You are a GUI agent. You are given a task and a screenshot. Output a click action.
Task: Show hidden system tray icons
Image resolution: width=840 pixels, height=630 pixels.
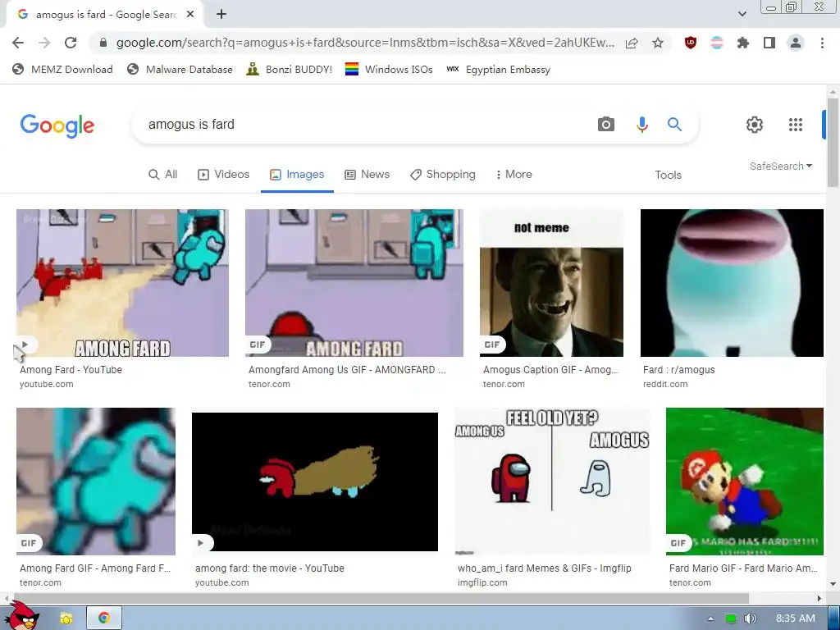point(710,619)
